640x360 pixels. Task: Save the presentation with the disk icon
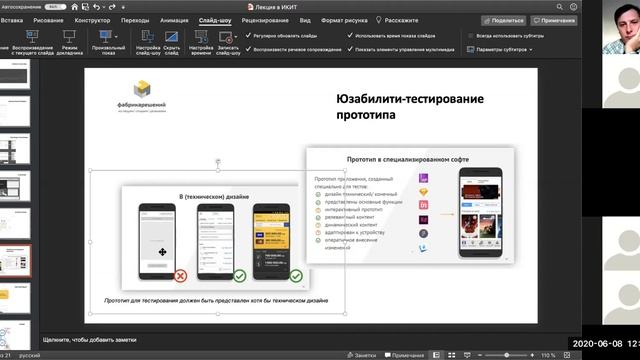point(85,7)
